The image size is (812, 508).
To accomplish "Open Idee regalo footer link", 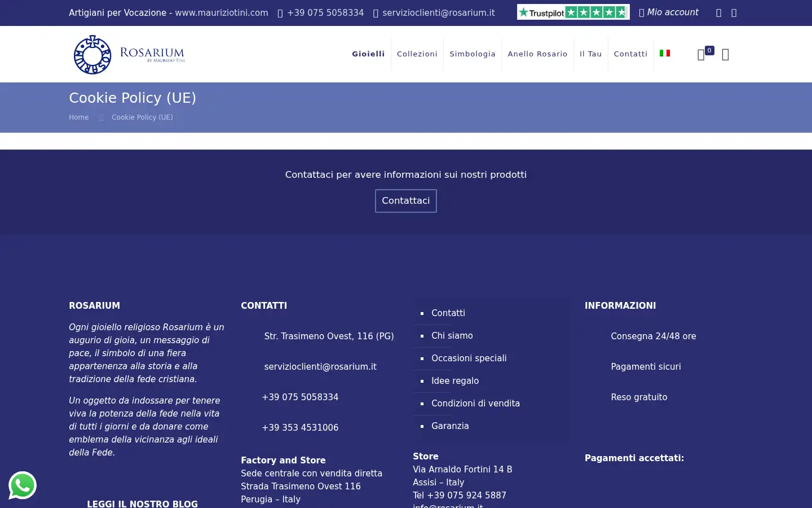I will coord(455,381).
